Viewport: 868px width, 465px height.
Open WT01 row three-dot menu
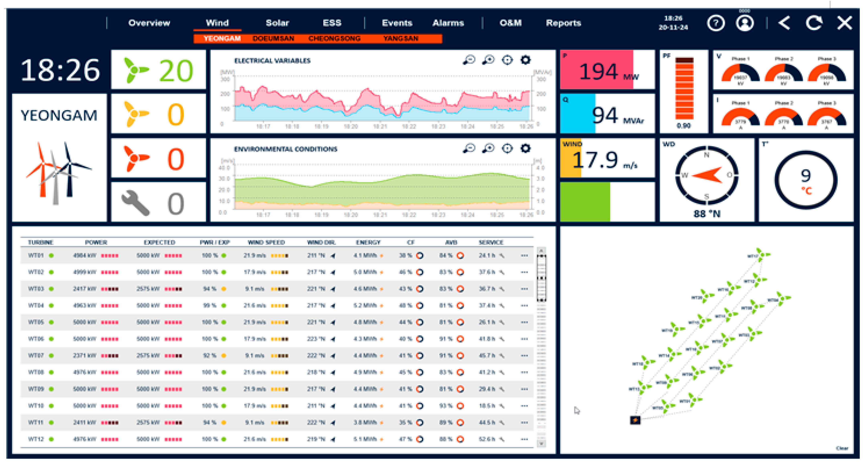tap(524, 256)
